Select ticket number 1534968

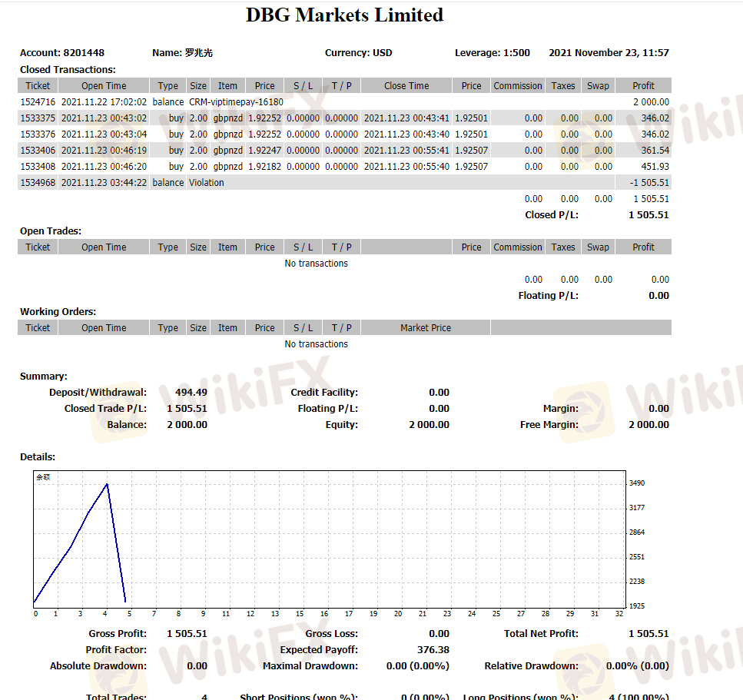[38, 182]
